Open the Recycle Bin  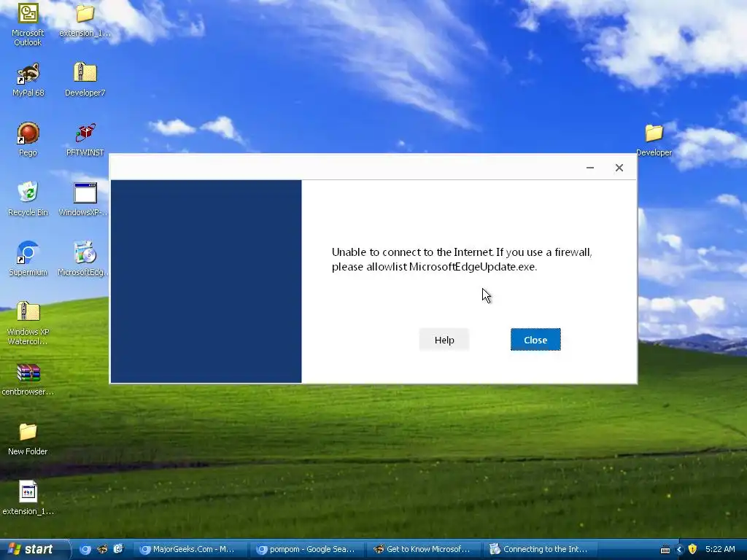coord(28,199)
